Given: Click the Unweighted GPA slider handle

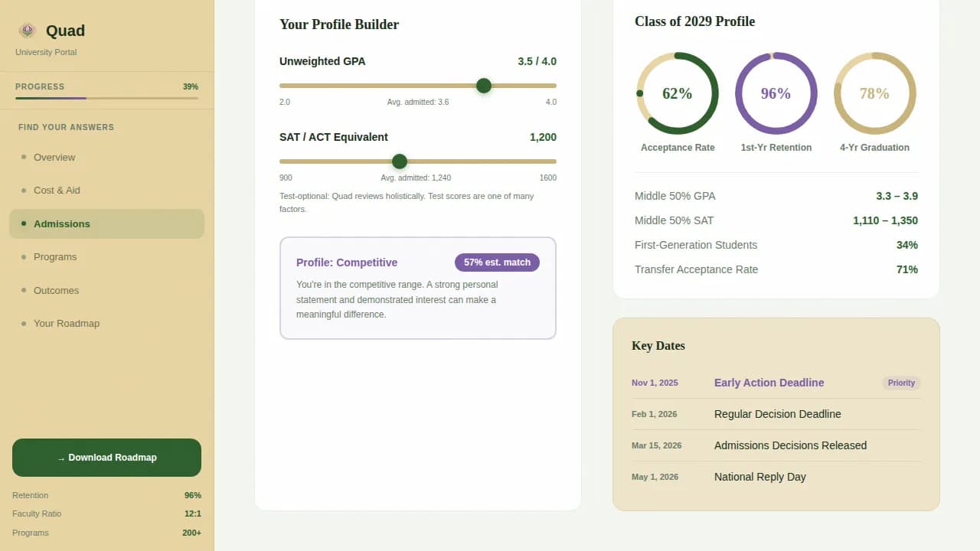Looking at the screenshot, I should [x=484, y=86].
